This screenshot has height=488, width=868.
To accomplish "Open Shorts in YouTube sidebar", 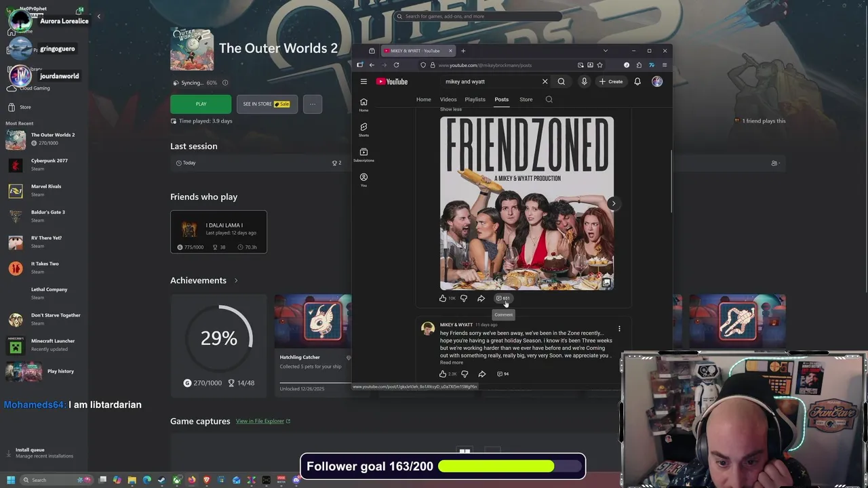I will [363, 129].
